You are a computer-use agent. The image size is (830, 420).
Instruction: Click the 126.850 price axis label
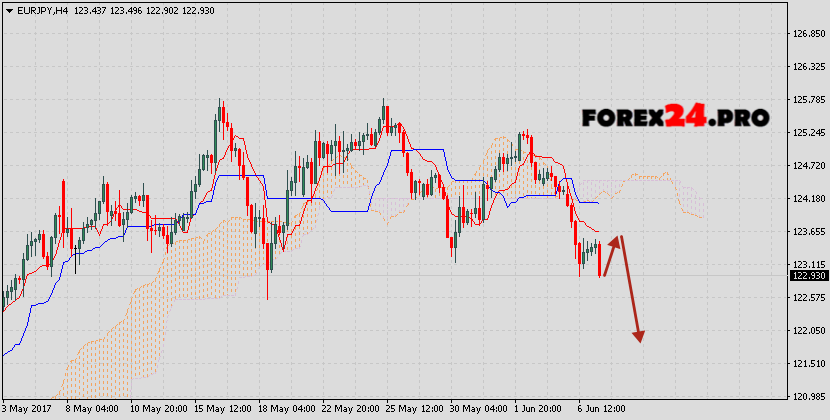click(x=808, y=34)
